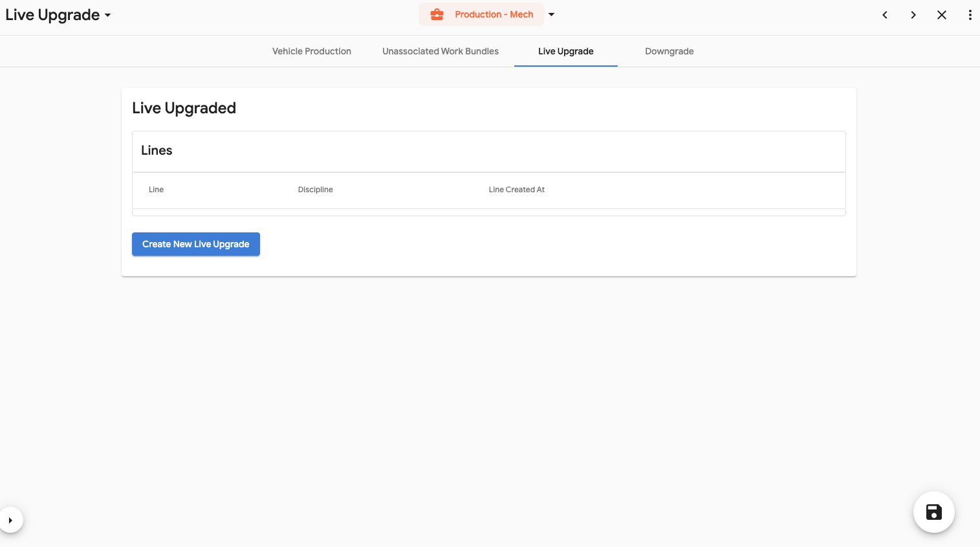
Task: Go to next record arrow
Action: pyautogui.click(x=913, y=15)
